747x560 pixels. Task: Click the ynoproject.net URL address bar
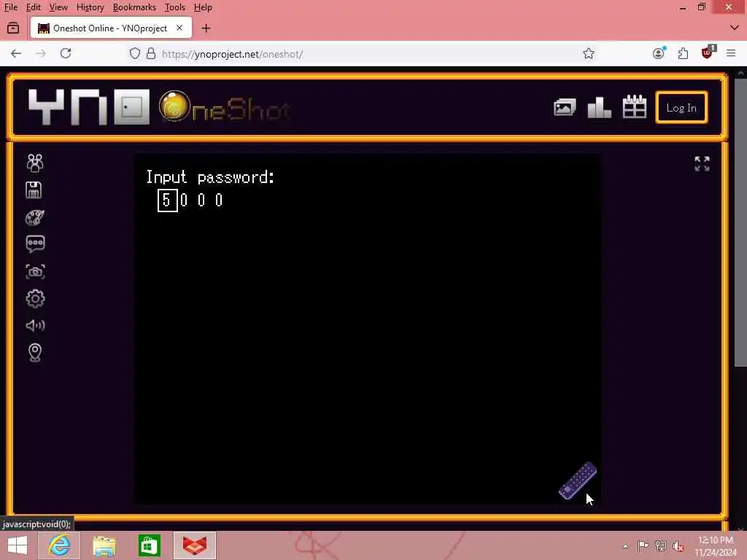(x=362, y=54)
